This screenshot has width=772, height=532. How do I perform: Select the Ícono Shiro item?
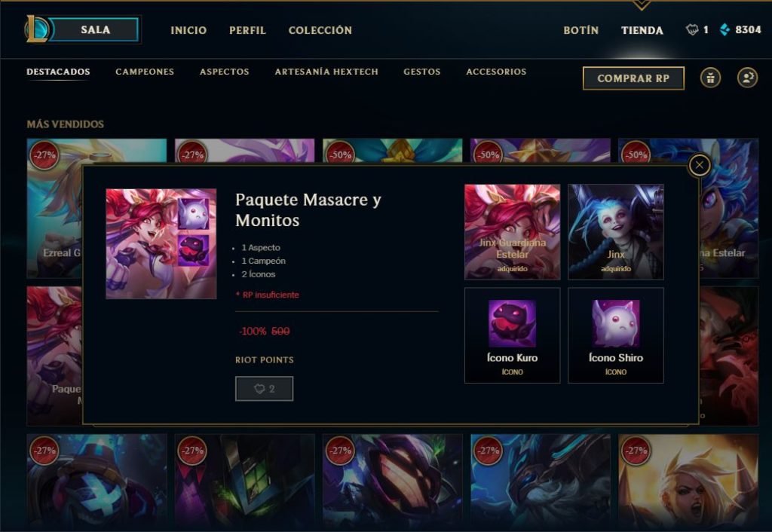[615, 335]
